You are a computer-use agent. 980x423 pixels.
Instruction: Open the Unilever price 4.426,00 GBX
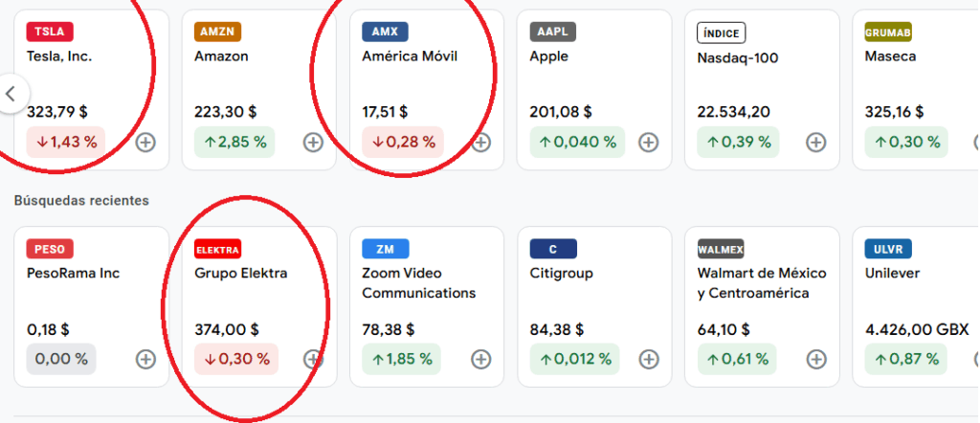coord(916,330)
